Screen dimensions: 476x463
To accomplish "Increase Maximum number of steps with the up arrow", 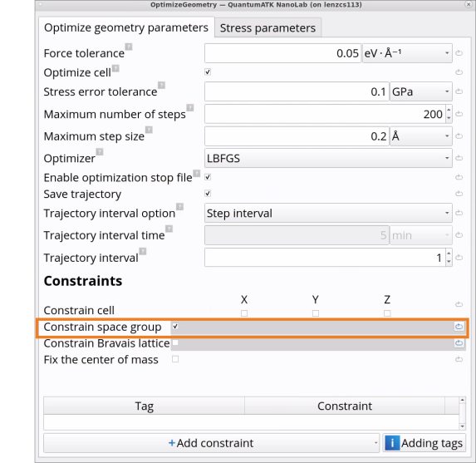I will pyautogui.click(x=449, y=110).
